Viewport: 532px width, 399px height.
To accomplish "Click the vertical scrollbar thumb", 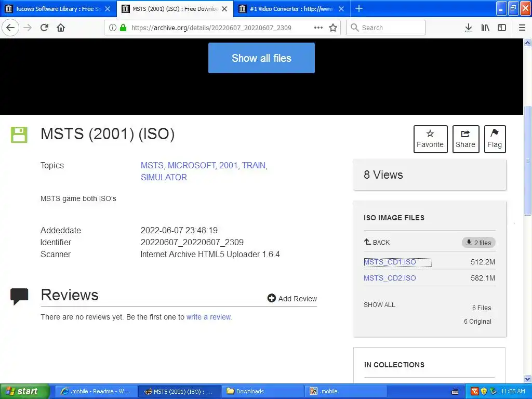I will (528, 161).
